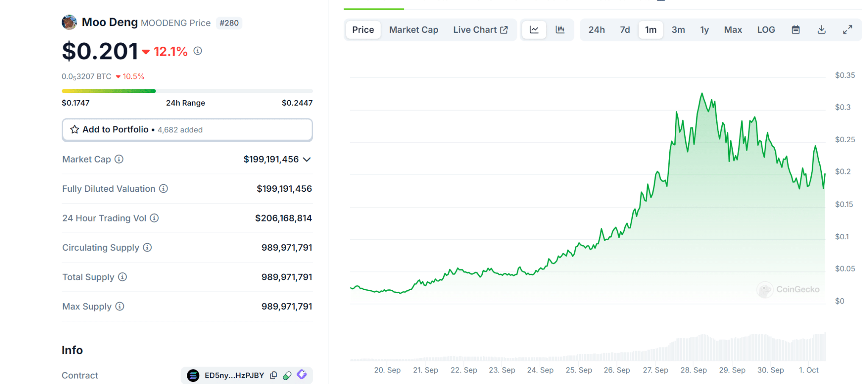Screen dimensions: 868x384
Task: Click the 24h high value $0.2447
Action: point(297,103)
